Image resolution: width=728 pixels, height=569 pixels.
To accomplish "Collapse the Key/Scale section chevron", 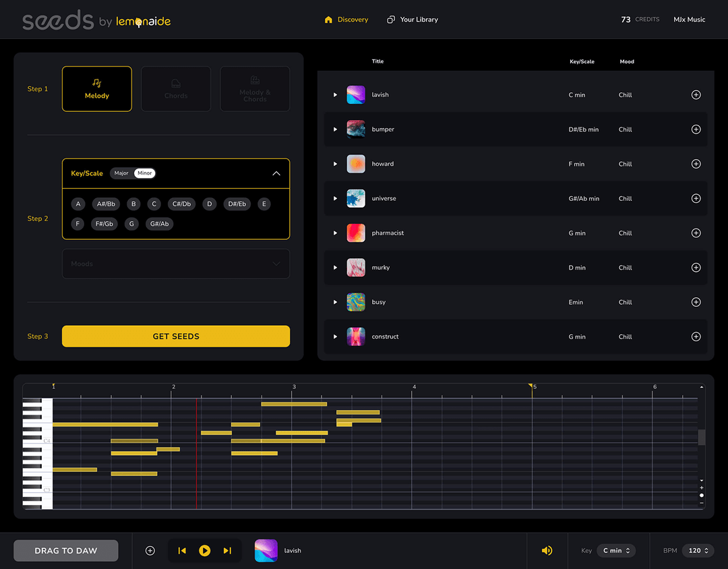I will [276, 173].
